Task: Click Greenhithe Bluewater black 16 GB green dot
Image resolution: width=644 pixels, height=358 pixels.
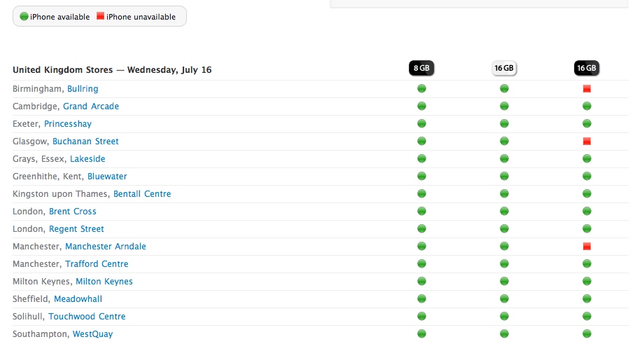Action: [587, 176]
